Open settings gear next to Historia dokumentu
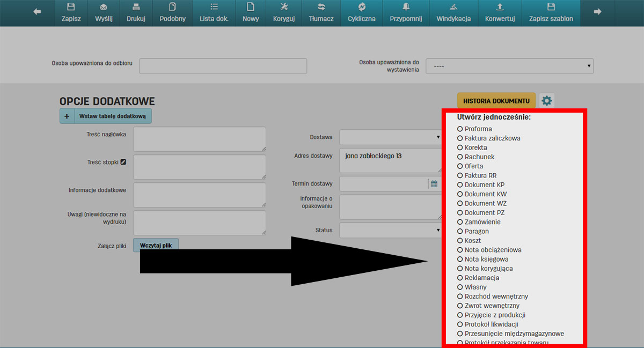This screenshot has width=644, height=348. click(x=546, y=101)
